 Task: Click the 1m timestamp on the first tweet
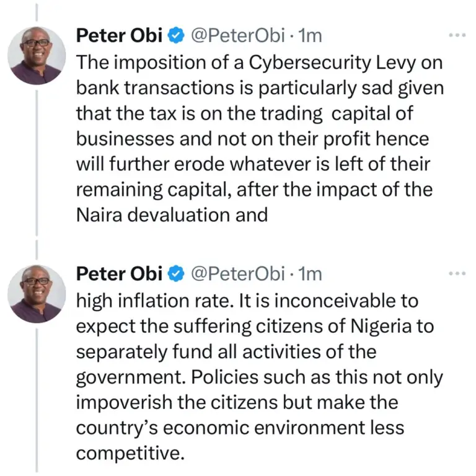[x=310, y=37]
